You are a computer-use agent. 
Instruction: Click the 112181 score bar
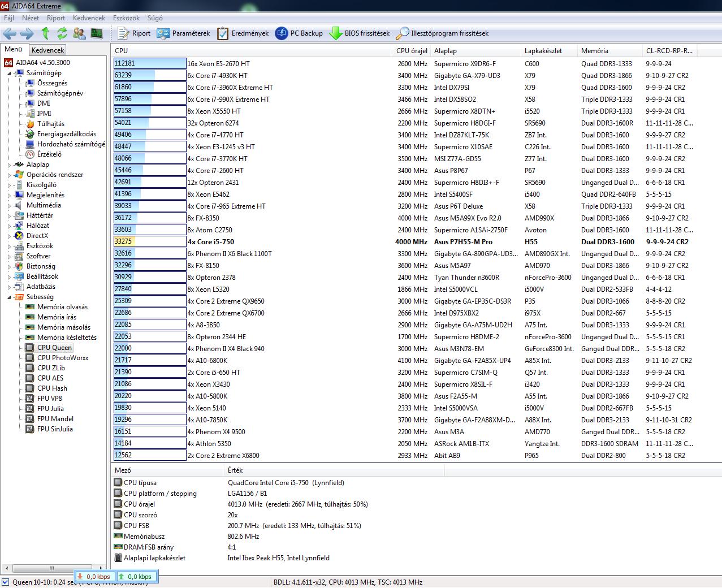pyautogui.click(x=150, y=64)
